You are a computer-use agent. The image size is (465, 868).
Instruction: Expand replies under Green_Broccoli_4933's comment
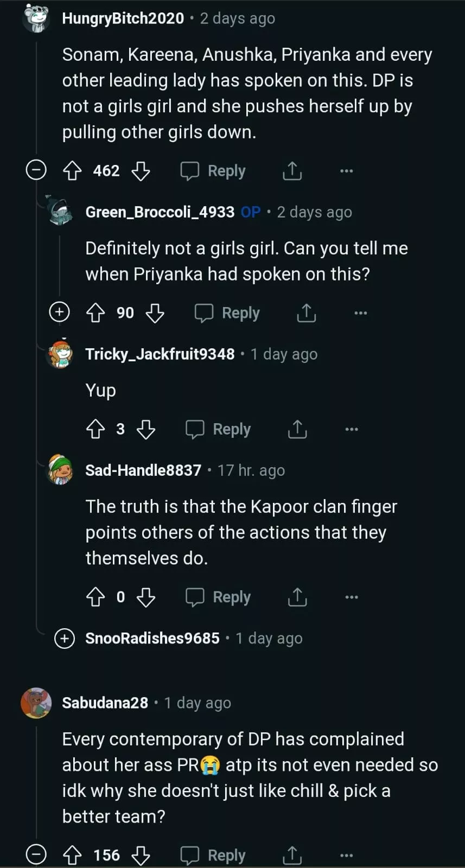[x=59, y=312]
